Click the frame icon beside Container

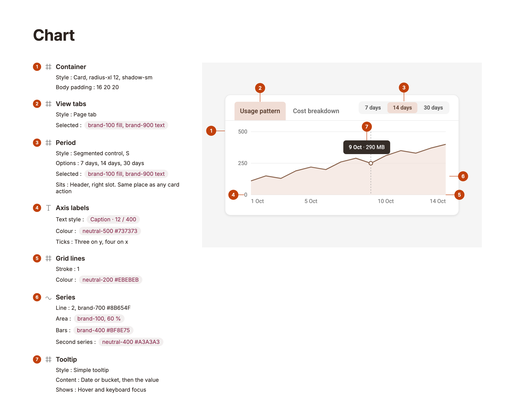[48, 67]
